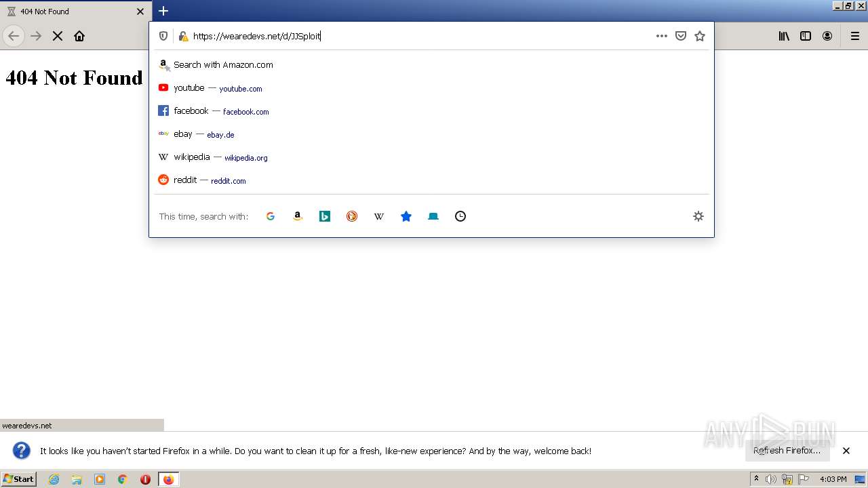Open the Firefox home page
The height and width of the screenshot is (488, 868).
[79, 36]
